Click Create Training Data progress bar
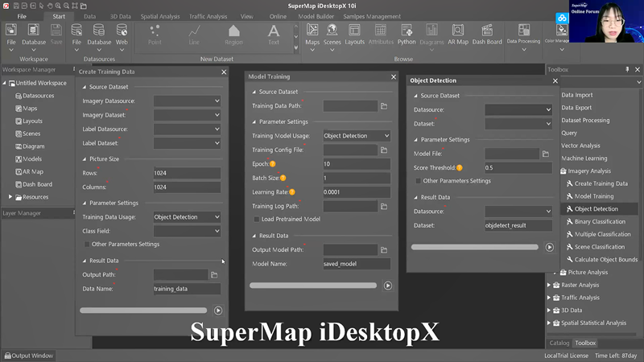Image resolution: width=644 pixels, height=362 pixels. pos(143,311)
